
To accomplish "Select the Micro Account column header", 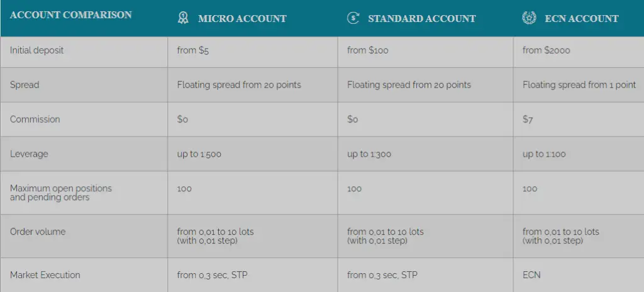I will click(x=242, y=18).
